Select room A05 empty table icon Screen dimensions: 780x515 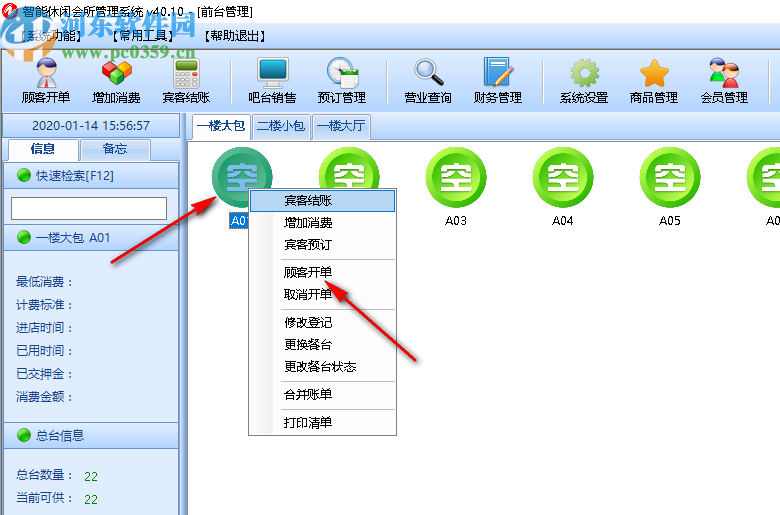point(670,177)
